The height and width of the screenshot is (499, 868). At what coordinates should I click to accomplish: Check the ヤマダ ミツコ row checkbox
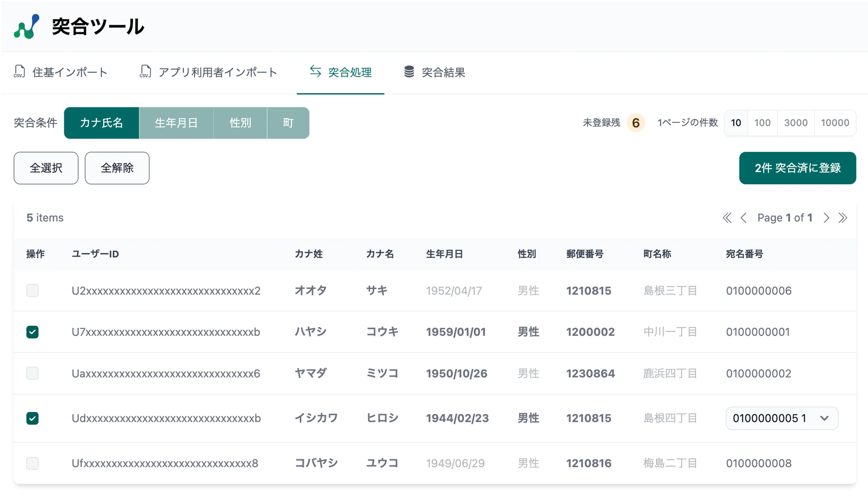point(32,373)
